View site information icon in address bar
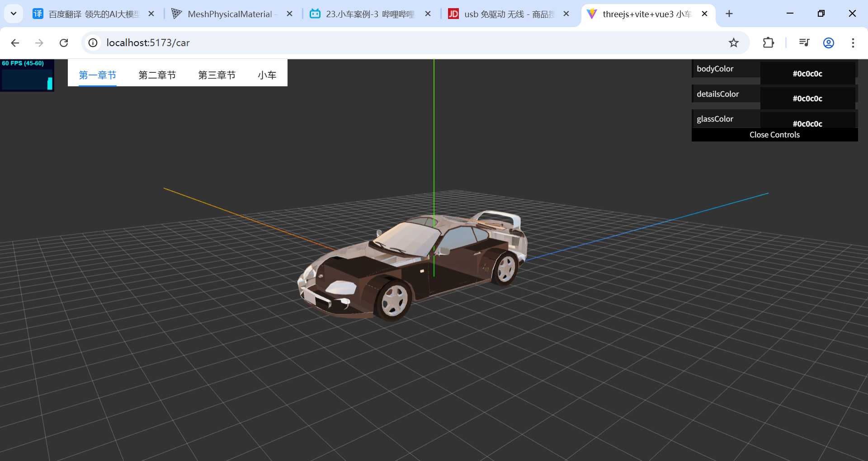 pos(93,43)
